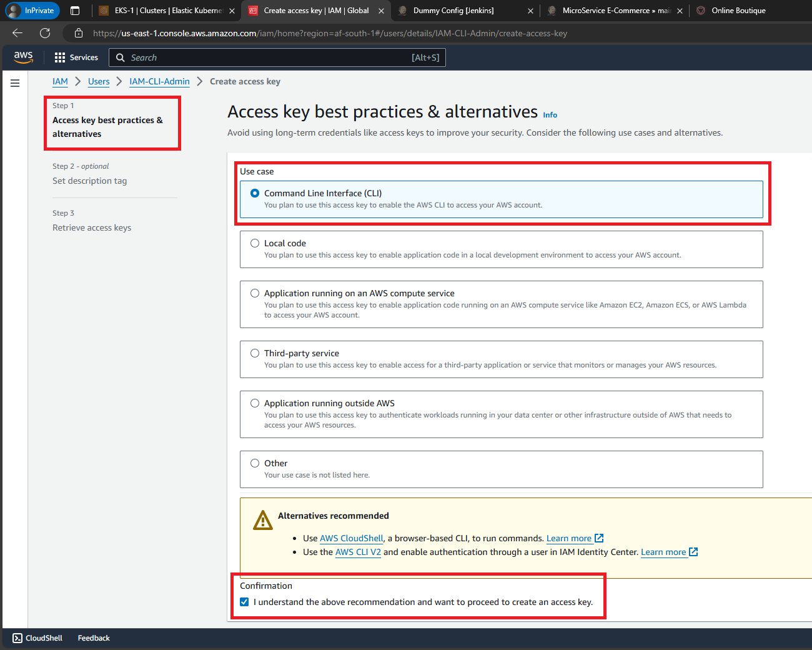
Task: Click the AWS logo home icon
Action: [x=23, y=57]
